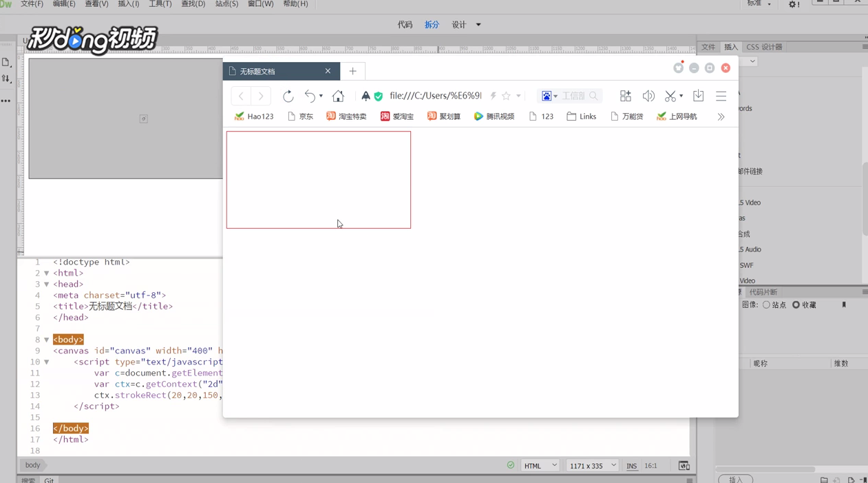This screenshot has width=868, height=483.
Task: Open the 京东 bookmark
Action: (300, 116)
